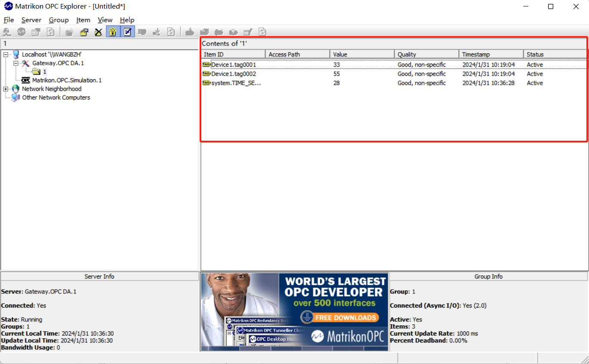Click the yellow folder with blue arrow icon
Viewport: 589px width, 364px height.
(x=84, y=32)
